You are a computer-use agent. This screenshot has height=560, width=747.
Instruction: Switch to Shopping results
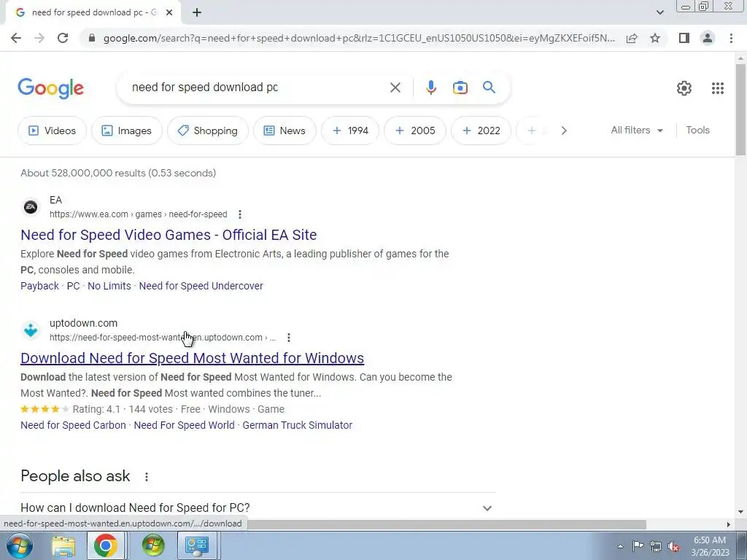click(x=208, y=131)
